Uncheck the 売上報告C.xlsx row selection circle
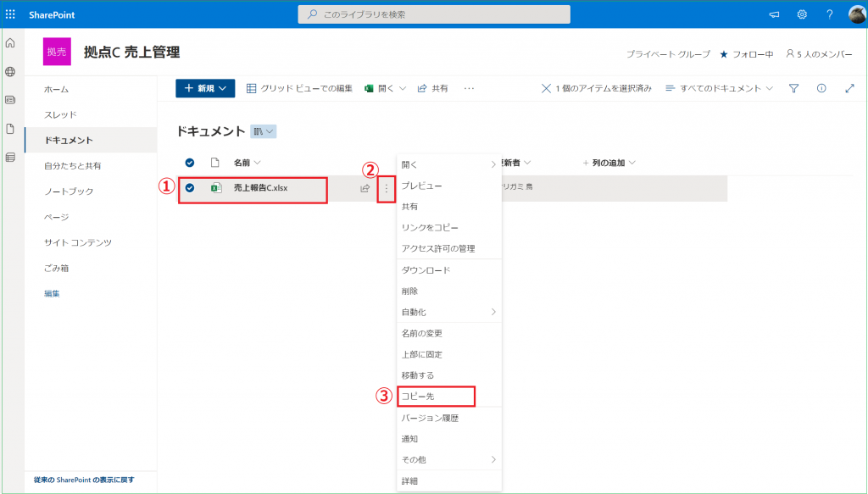 pos(190,188)
